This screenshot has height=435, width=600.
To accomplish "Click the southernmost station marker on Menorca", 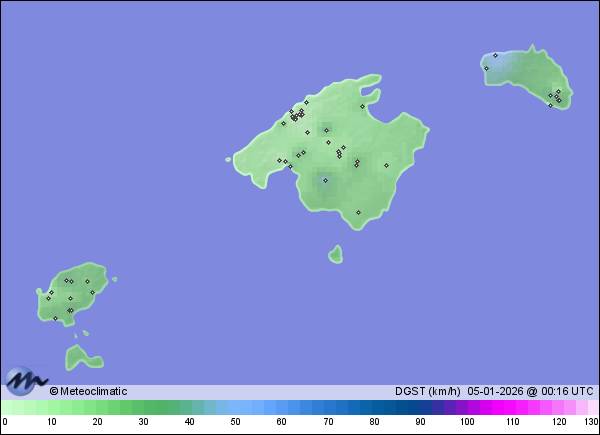I will 550,105.
